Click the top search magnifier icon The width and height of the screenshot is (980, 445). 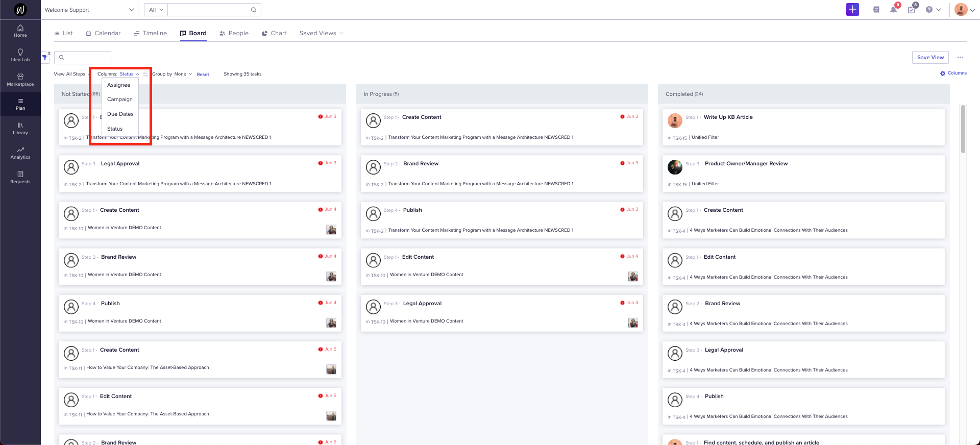click(254, 10)
